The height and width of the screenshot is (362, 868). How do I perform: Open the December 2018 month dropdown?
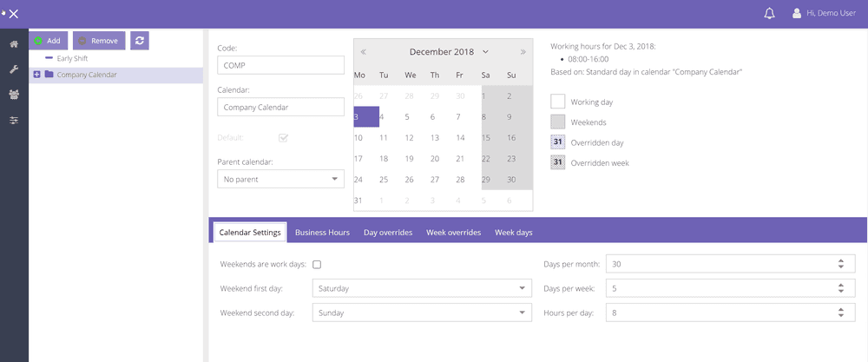449,52
